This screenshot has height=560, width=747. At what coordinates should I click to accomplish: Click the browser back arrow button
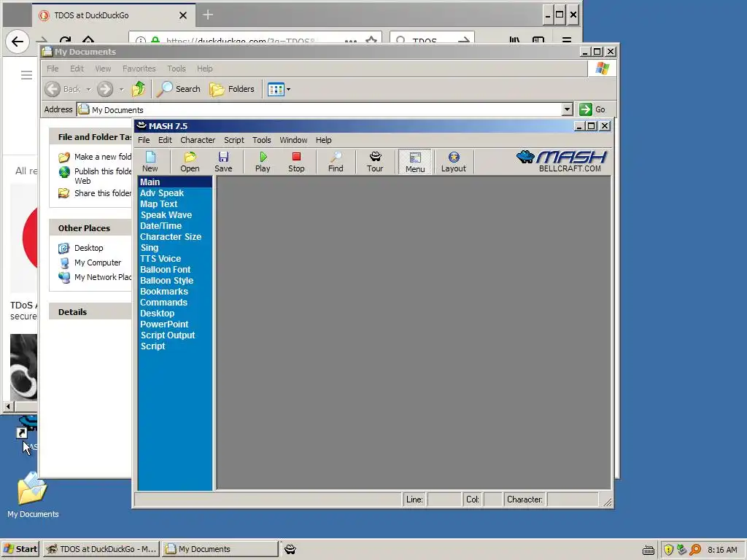click(x=18, y=42)
